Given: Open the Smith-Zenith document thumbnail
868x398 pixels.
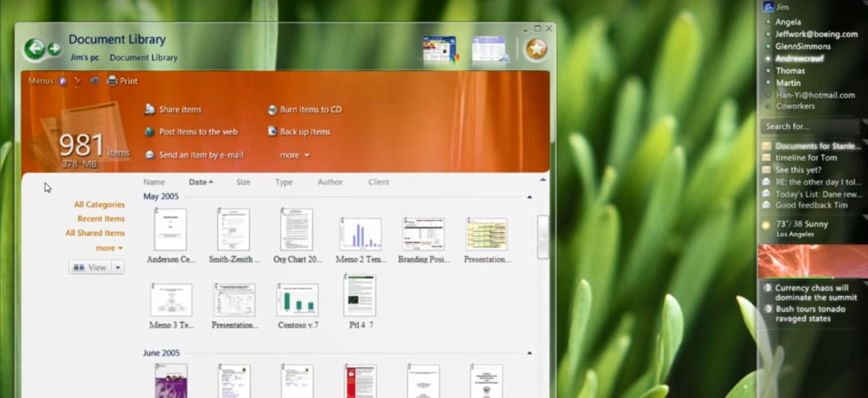Looking at the screenshot, I should coord(234,229).
